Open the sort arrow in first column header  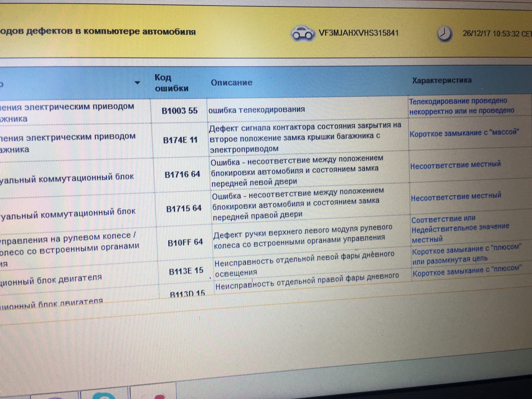tap(137, 83)
